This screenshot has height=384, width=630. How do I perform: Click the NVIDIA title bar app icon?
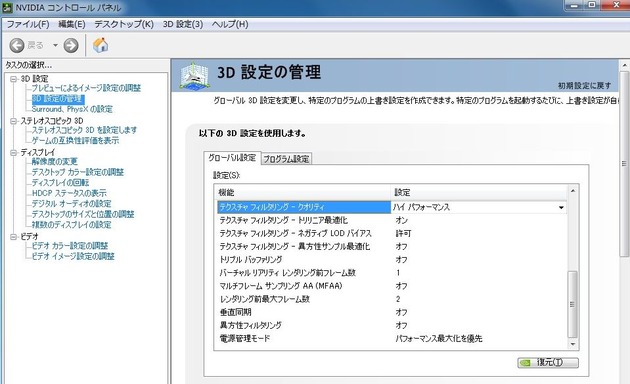click(x=7, y=7)
